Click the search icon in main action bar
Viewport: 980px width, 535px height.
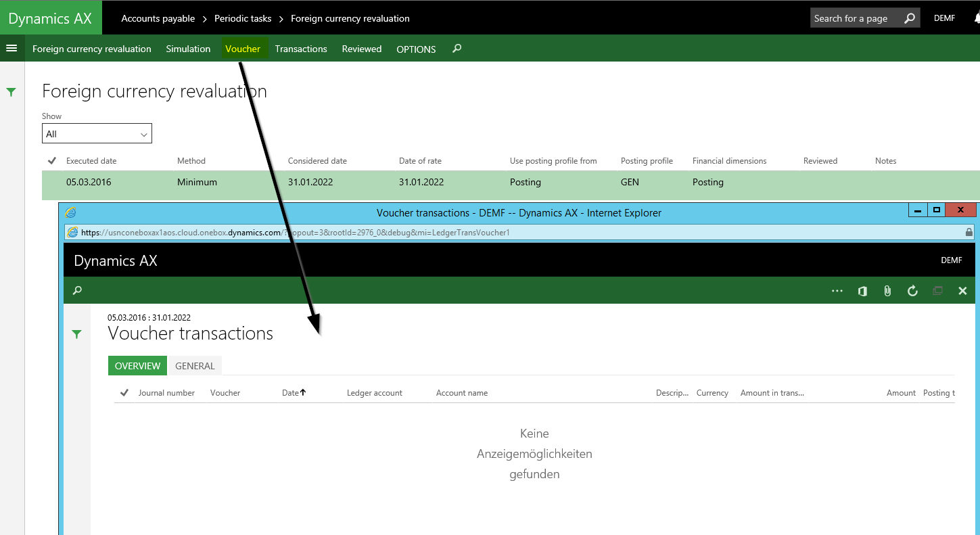(x=457, y=49)
